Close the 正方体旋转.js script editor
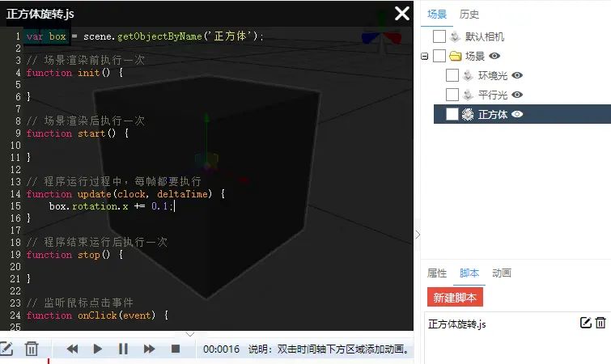Image resolution: width=611 pixels, height=364 pixels. click(x=401, y=13)
